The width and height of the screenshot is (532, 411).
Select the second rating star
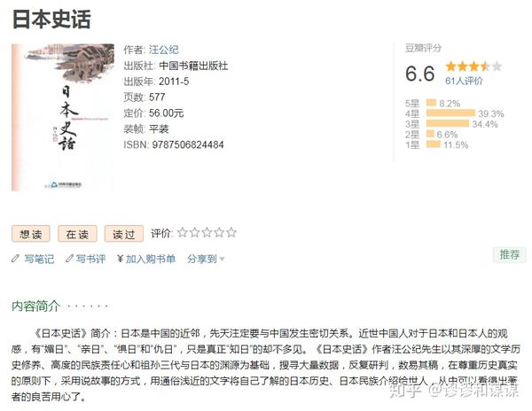coord(194,233)
